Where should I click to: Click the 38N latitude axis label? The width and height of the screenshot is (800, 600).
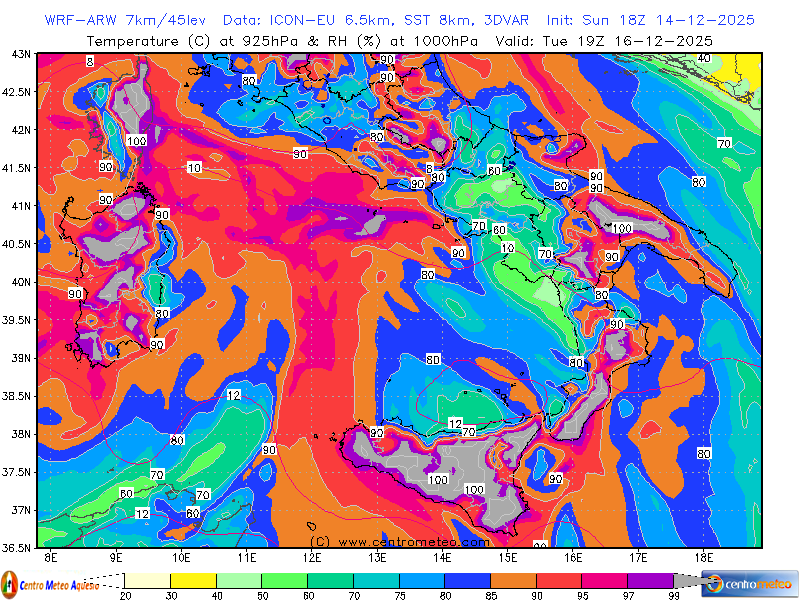20,434
